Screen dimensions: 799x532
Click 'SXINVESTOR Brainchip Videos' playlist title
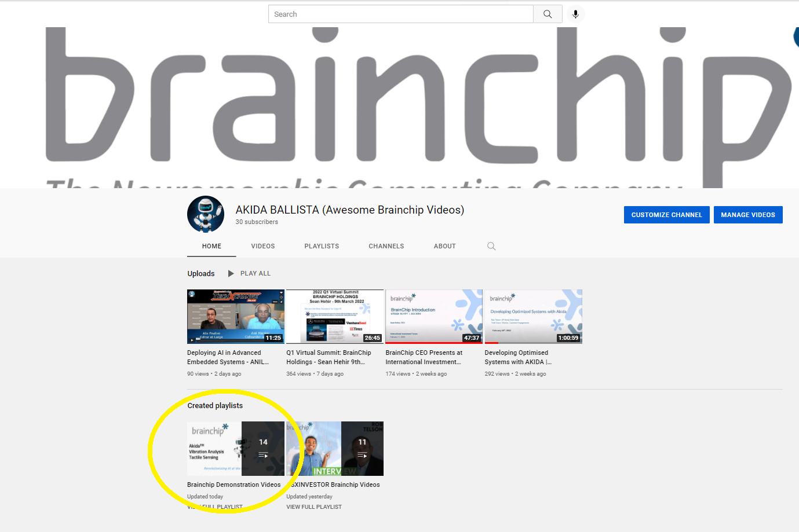coord(333,485)
